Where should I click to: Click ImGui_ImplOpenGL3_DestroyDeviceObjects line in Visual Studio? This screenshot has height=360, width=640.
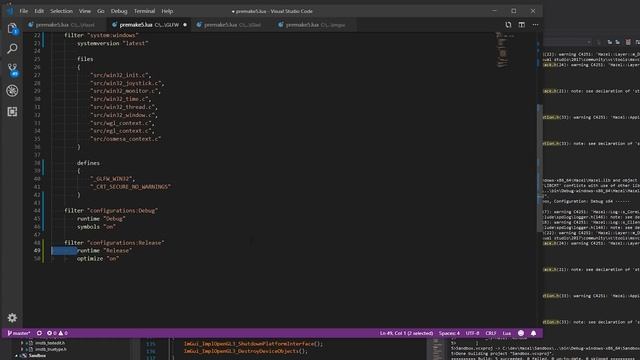click(245, 351)
